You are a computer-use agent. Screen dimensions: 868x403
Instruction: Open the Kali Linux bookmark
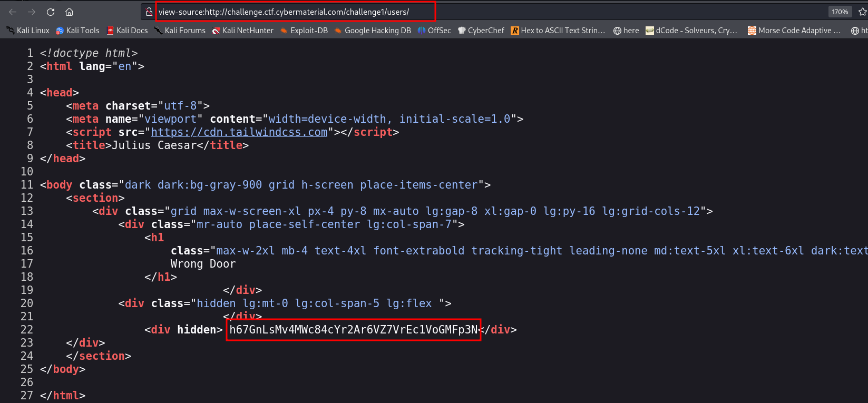[x=28, y=31]
